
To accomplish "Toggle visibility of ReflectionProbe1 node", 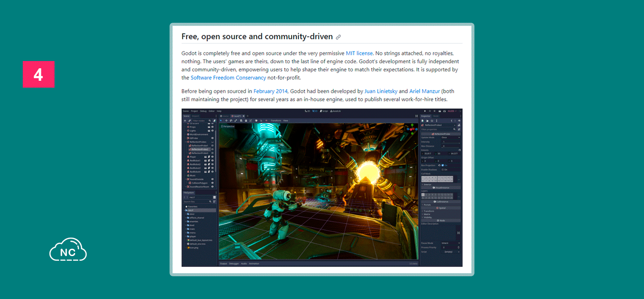I will coord(212,146).
